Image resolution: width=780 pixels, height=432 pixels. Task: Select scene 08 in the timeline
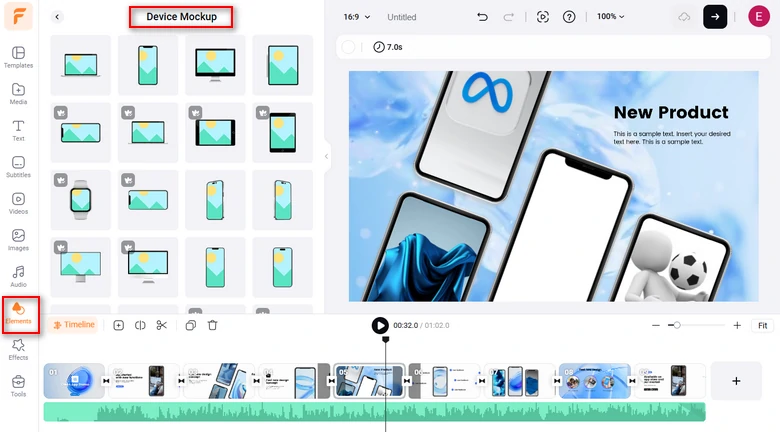594,381
